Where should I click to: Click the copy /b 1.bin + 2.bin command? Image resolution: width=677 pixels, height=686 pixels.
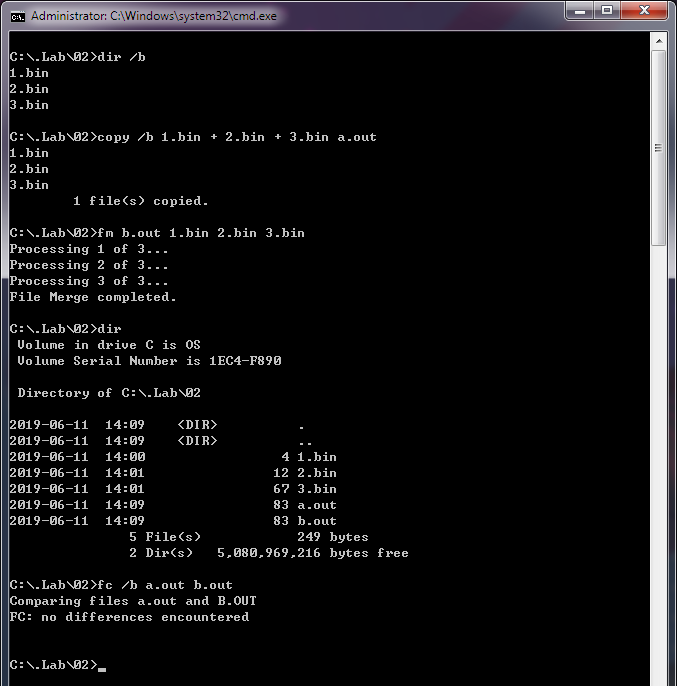pos(193,137)
